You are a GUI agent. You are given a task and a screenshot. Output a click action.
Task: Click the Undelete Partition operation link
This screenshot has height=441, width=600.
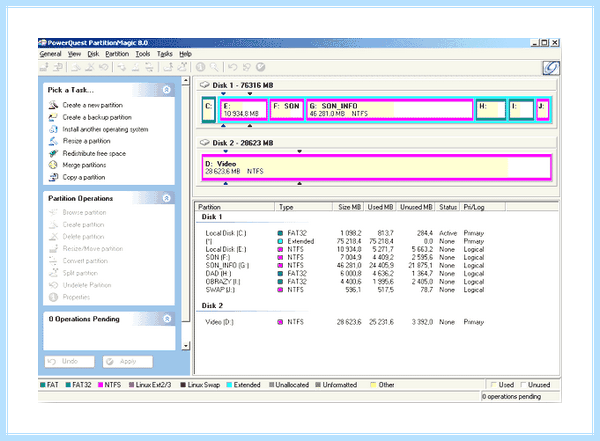coord(87,285)
